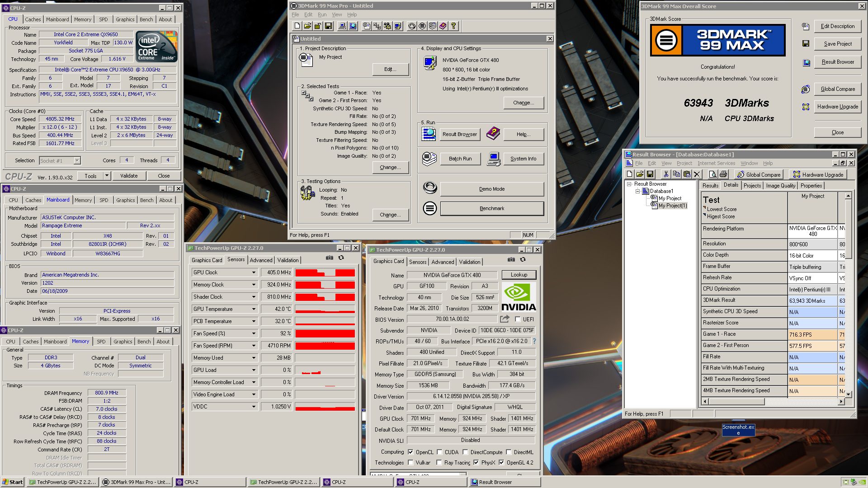This screenshot has width=868, height=488.
Task: Toggle the DirectCompute checkbox
Action: tap(465, 452)
